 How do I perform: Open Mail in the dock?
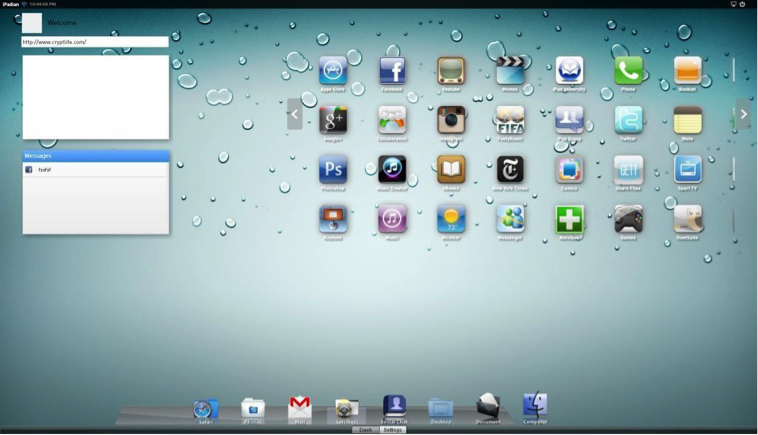[x=300, y=407]
